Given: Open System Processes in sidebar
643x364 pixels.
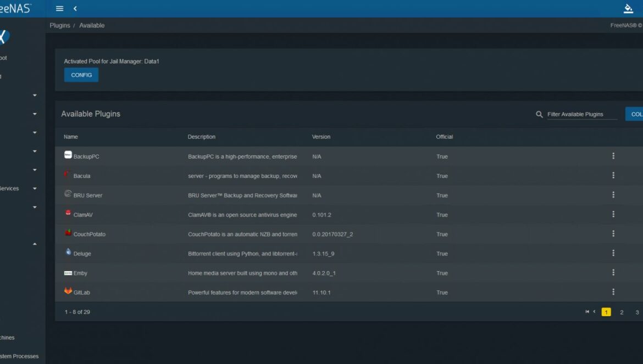Looking at the screenshot, I should coord(19,356).
